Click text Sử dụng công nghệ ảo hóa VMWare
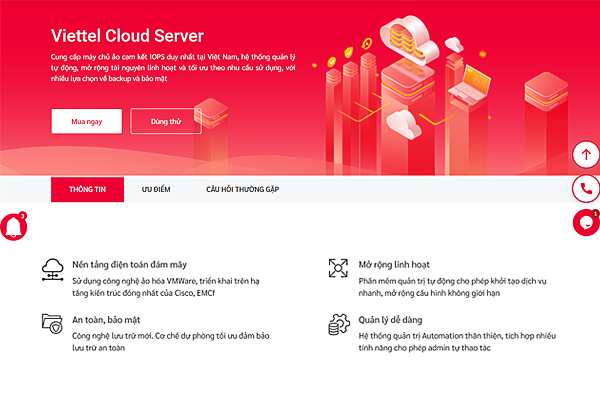Image resolution: width=600 pixels, height=400 pixels. pyautogui.click(x=166, y=287)
